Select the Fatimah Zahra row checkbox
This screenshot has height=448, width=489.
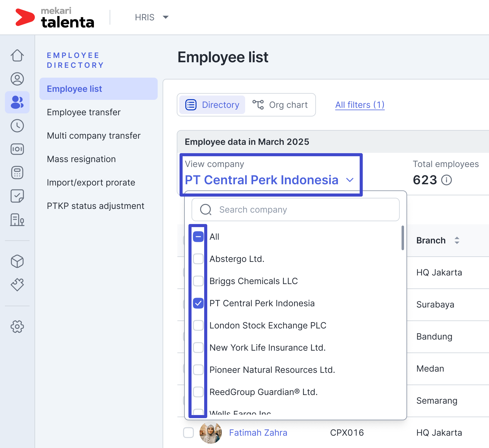pos(188,433)
